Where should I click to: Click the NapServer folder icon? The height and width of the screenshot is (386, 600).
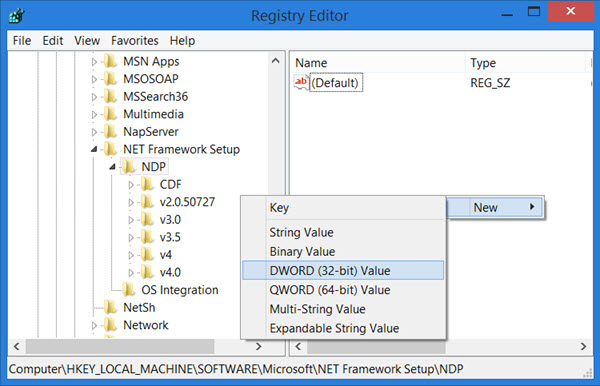[111, 131]
